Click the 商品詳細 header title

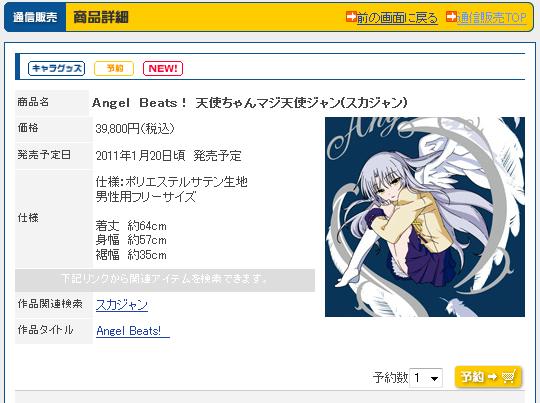pos(101,17)
